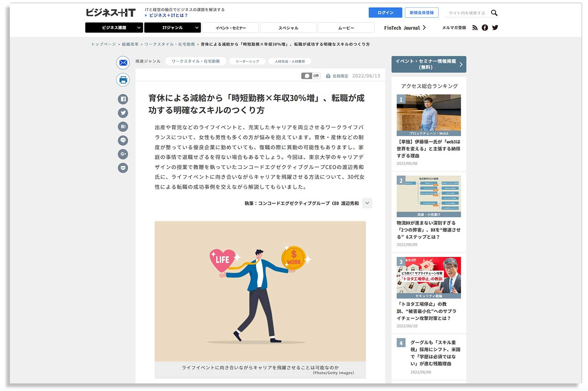Save article to Pocket icon
Screen dimensions: 588x391
(x=123, y=168)
